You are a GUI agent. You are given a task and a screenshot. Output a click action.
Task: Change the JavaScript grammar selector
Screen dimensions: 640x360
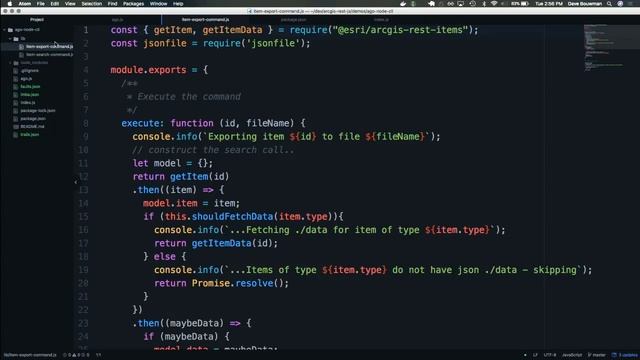[x=572, y=355]
